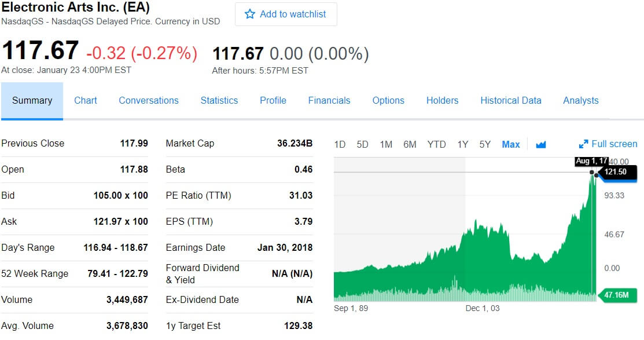Select the 1D chart range

(340, 144)
